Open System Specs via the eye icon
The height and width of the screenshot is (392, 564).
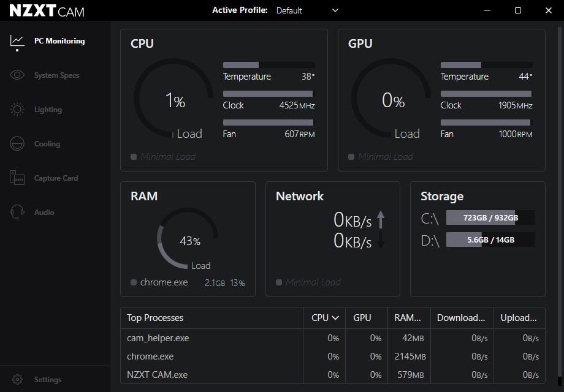tap(17, 75)
